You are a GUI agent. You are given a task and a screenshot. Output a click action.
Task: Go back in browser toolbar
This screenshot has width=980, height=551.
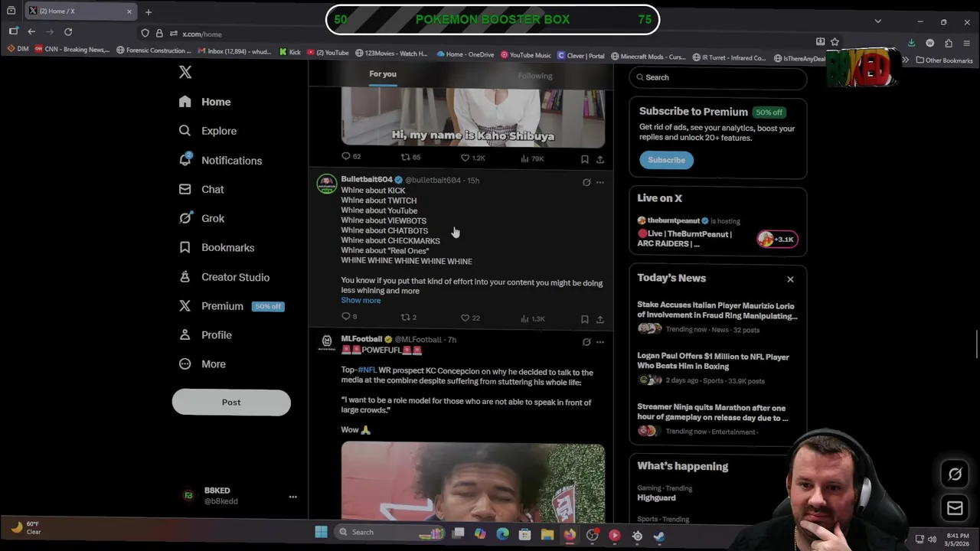[x=31, y=32]
